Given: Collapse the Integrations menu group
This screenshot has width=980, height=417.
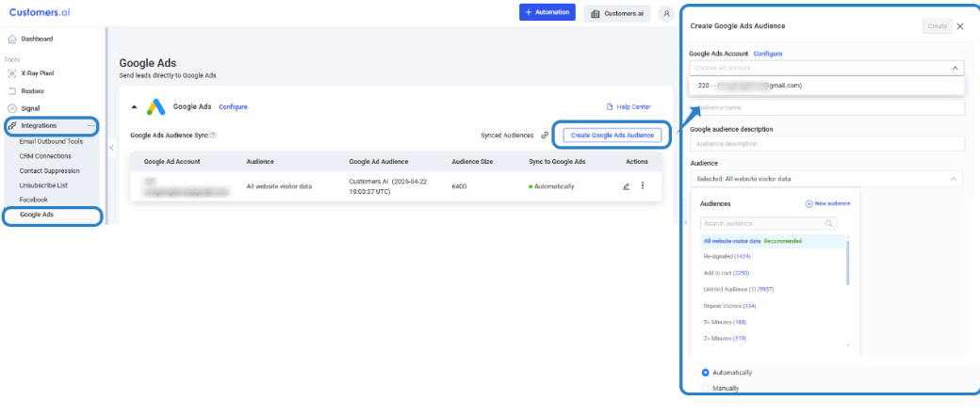Looking at the screenshot, I should (91, 125).
